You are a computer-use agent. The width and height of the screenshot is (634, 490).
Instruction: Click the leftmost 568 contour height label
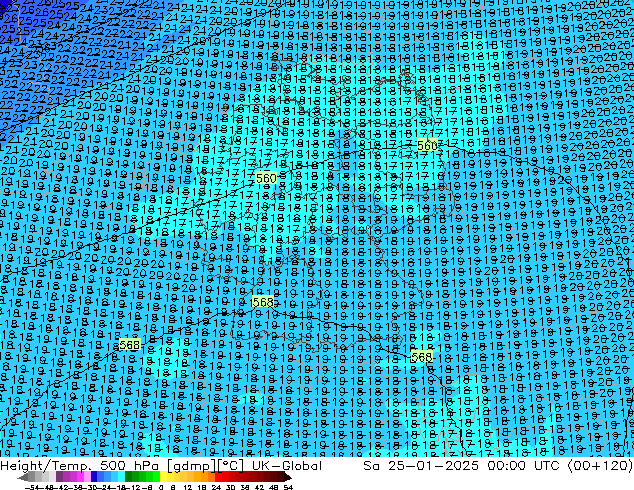coord(130,345)
